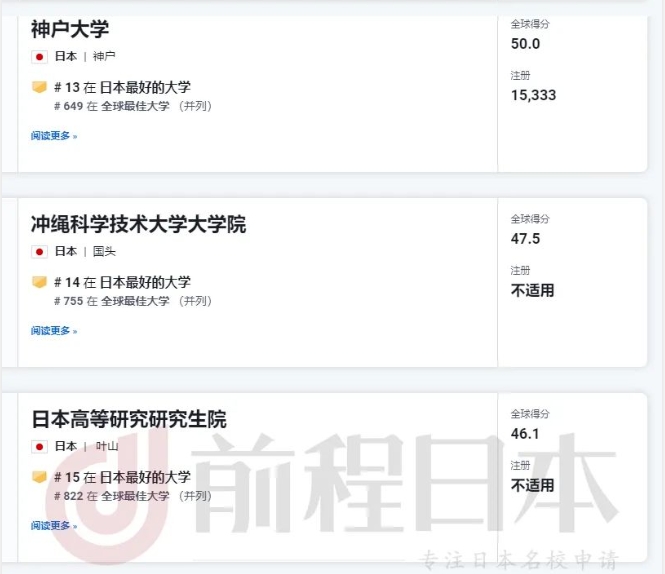This screenshot has height=574, width=665.
Task: Click the Japan flag icon for 日本高等研究研究生院
Action: [39, 447]
